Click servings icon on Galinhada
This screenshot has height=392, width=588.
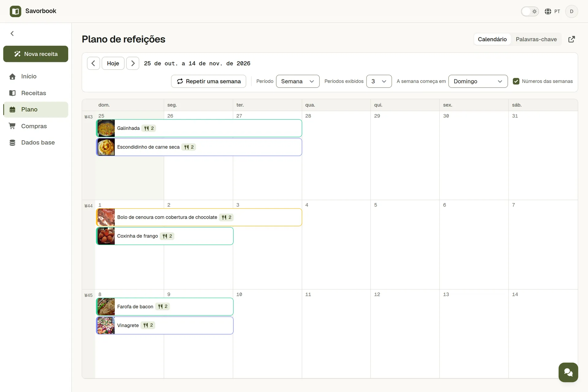(146, 128)
